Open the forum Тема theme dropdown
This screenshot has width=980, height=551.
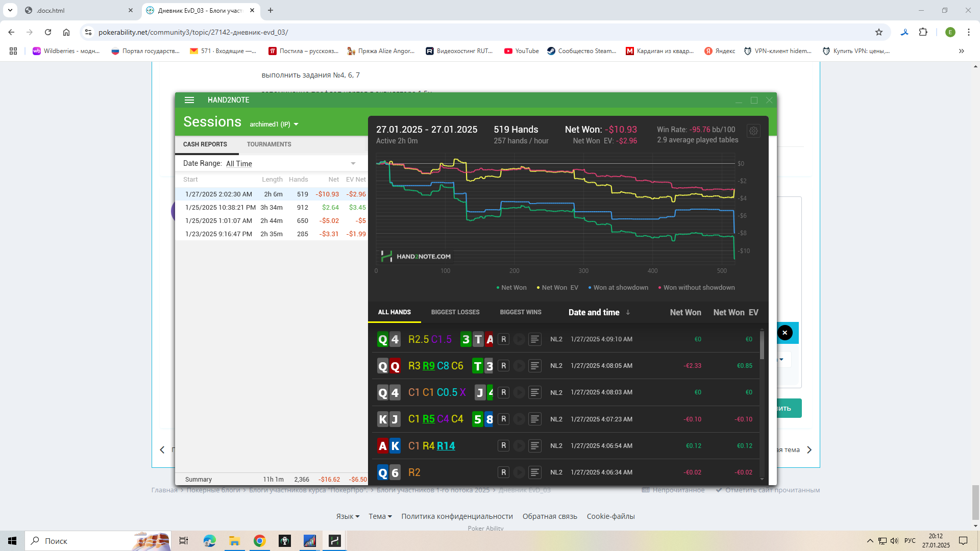pos(380,516)
